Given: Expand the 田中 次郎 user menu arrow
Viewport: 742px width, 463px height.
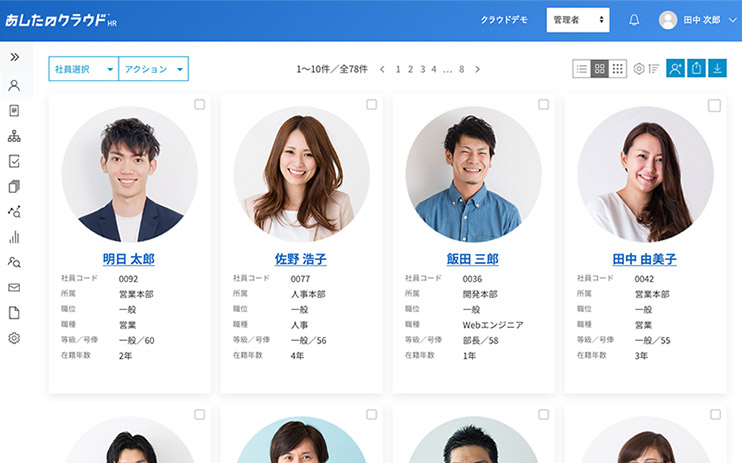Looking at the screenshot, I should (x=733, y=20).
